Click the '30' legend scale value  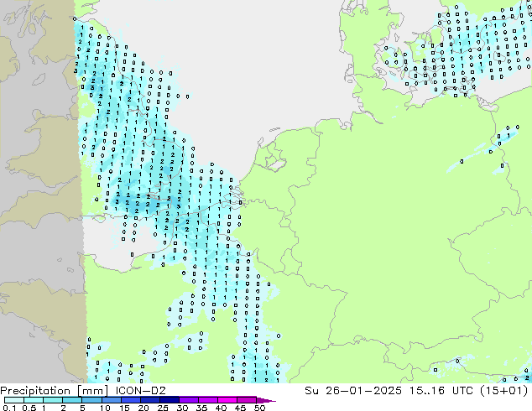[x=182, y=408]
